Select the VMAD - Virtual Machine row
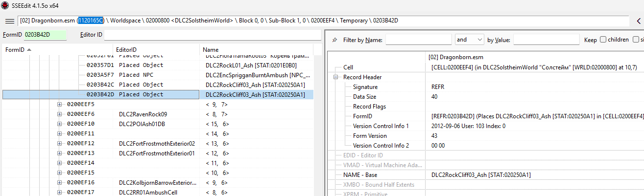The height and width of the screenshot is (196, 644). (x=485, y=165)
